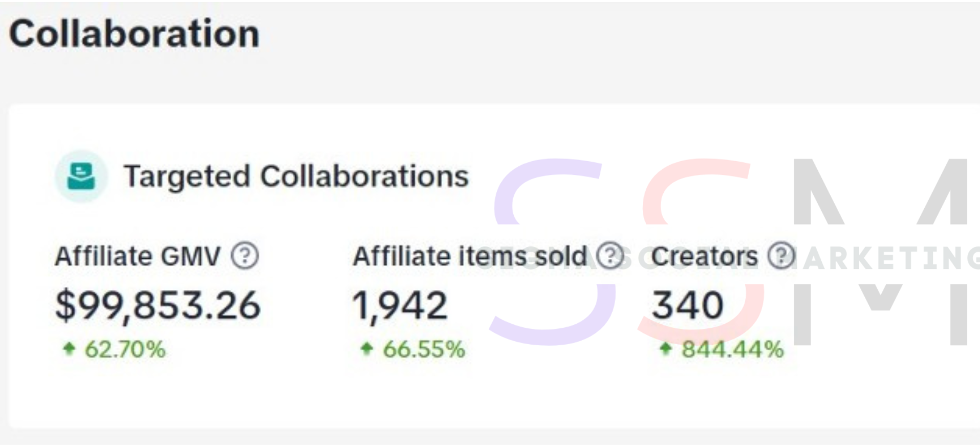Click the 1,942 items sold value
The image size is (980, 447).
(x=400, y=305)
